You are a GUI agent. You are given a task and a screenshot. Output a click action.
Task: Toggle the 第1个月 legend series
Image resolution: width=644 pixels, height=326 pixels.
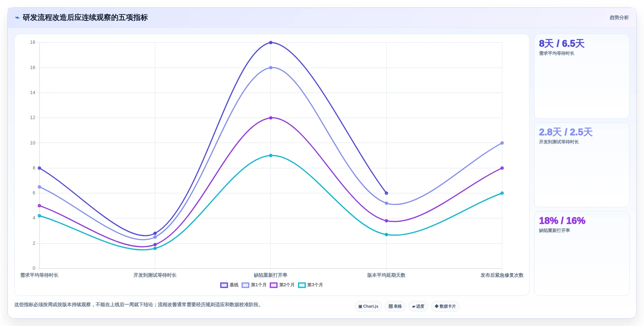click(x=254, y=285)
